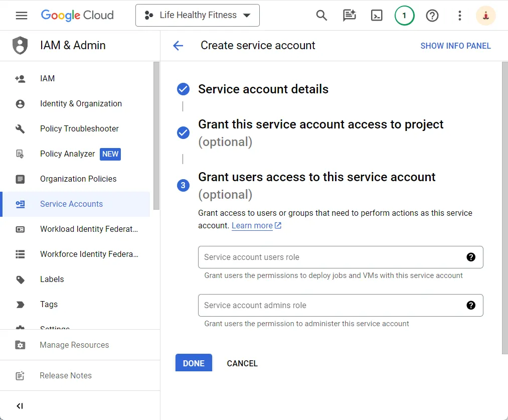Open the help question mark icon
Screen dimensions: 508x420
432,15
